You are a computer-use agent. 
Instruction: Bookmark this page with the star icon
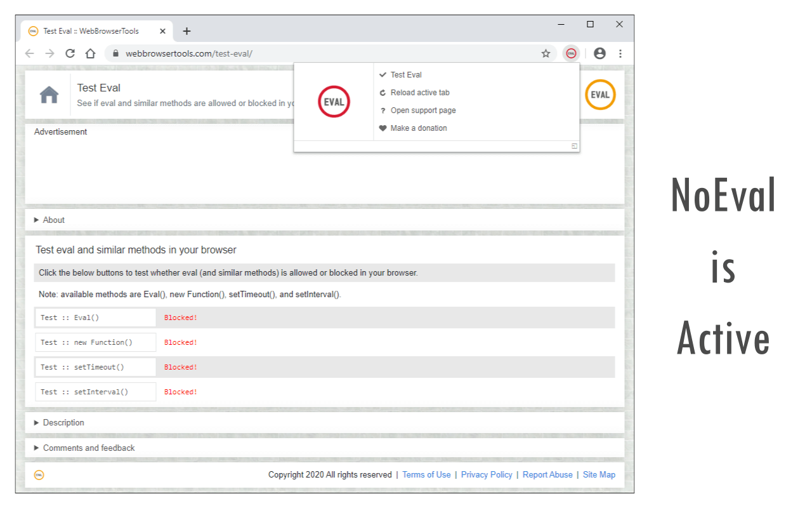(546, 53)
